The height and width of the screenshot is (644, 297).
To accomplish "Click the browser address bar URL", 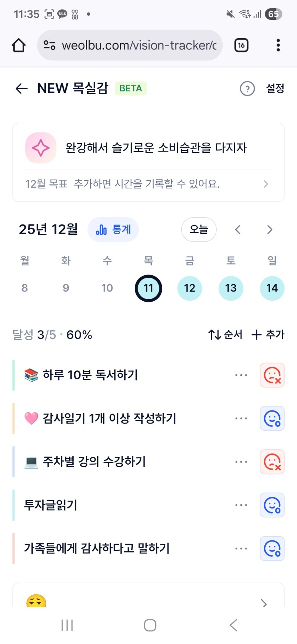I will tap(139, 45).
